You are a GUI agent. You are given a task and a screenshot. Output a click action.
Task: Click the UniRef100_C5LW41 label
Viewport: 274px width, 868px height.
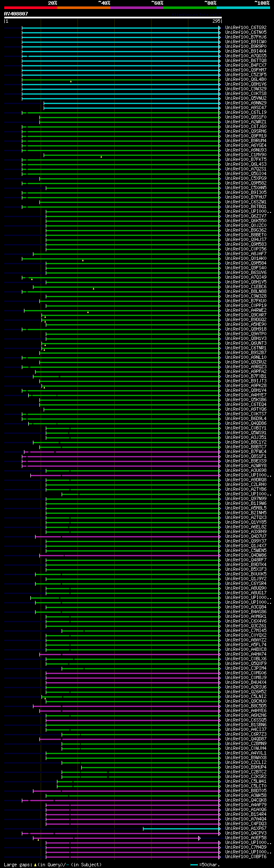(x=246, y=781)
